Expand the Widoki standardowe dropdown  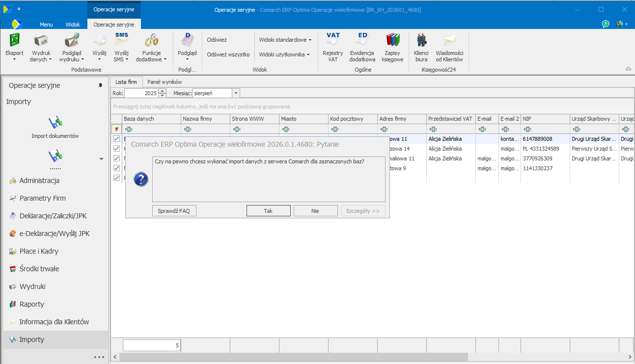pyautogui.click(x=310, y=40)
